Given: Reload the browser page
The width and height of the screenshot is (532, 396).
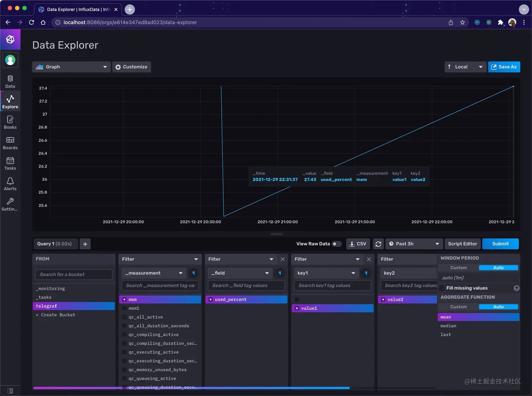Looking at the screenshot, I should [x=31, y=22].
